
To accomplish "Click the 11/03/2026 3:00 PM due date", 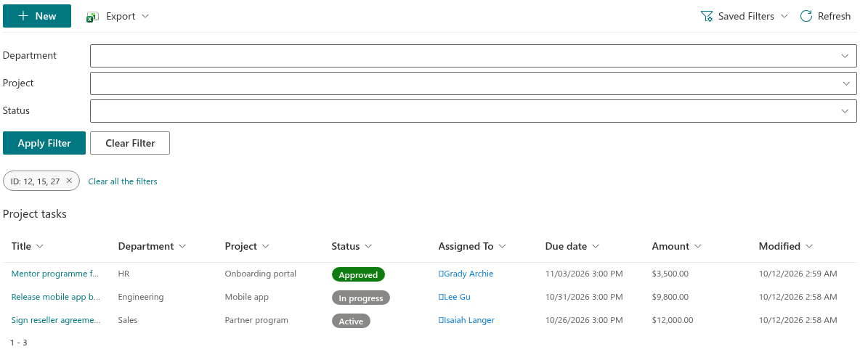I will (x=584, y=274).
